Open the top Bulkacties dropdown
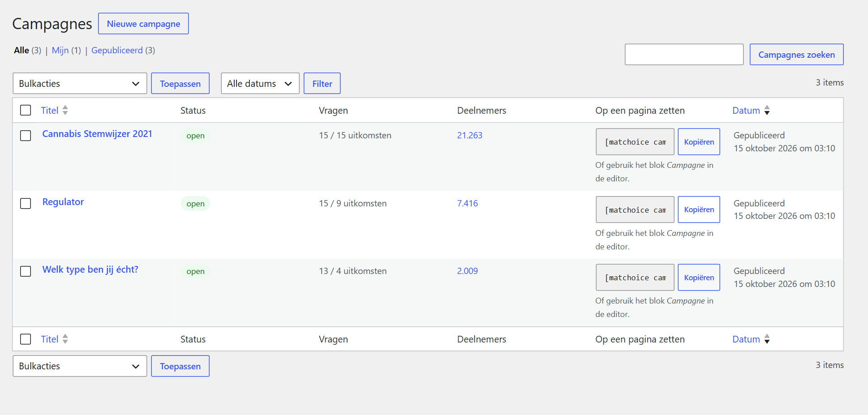 click(x=80, y=83)
